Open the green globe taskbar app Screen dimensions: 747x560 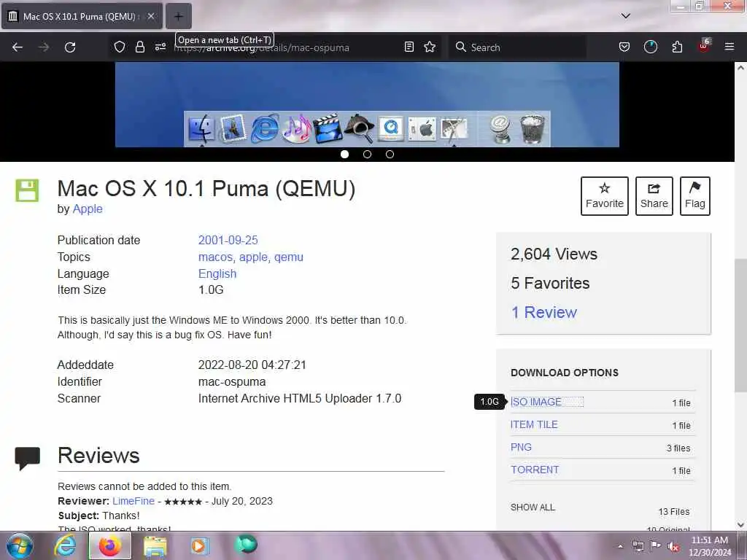tap(245, 545)
